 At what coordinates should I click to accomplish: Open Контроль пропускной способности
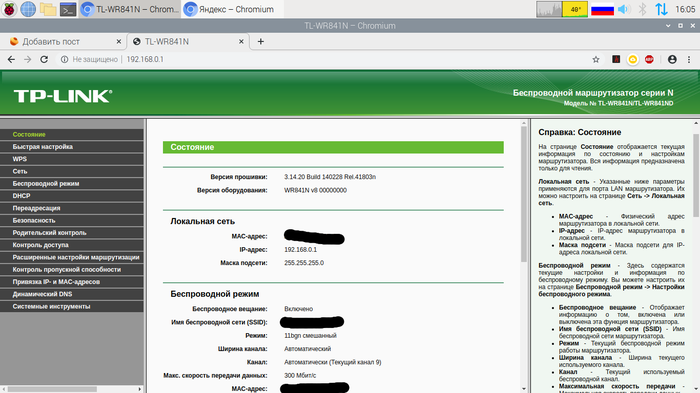[71, 269]
